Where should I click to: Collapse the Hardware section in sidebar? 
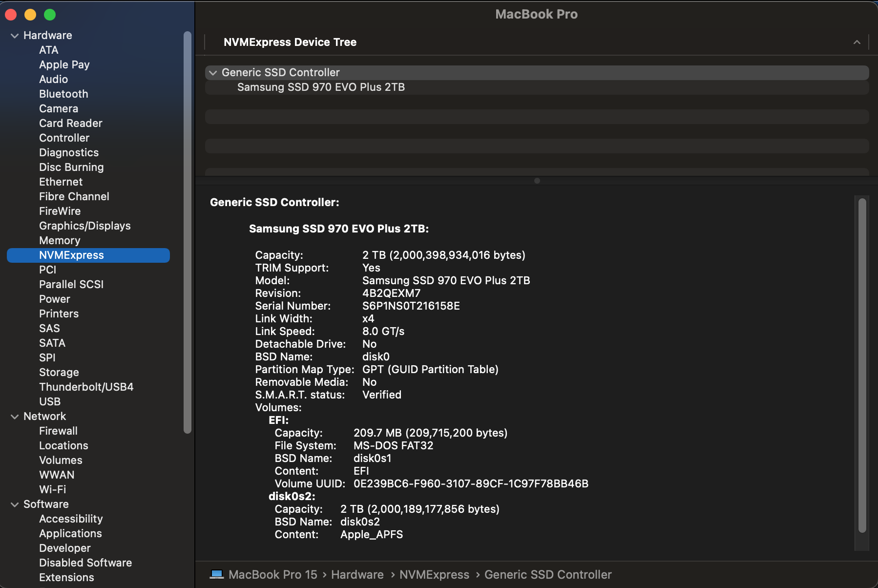15,36
